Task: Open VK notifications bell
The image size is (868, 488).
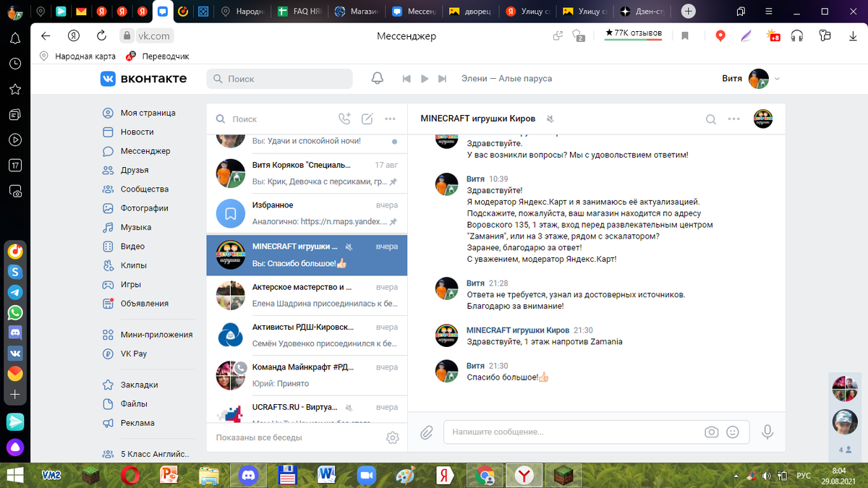Action: coord(377,78)
